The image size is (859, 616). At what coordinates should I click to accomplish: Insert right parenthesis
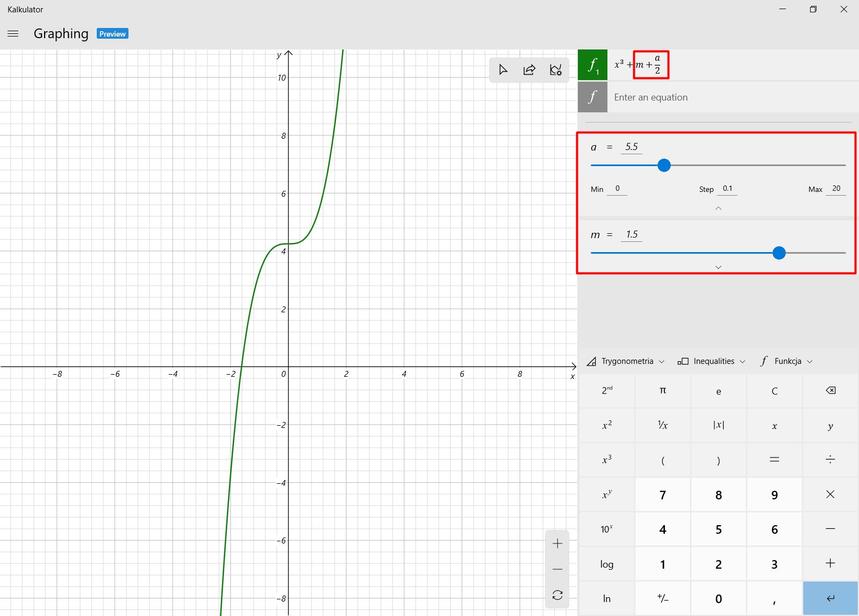[x=719, y=460]
